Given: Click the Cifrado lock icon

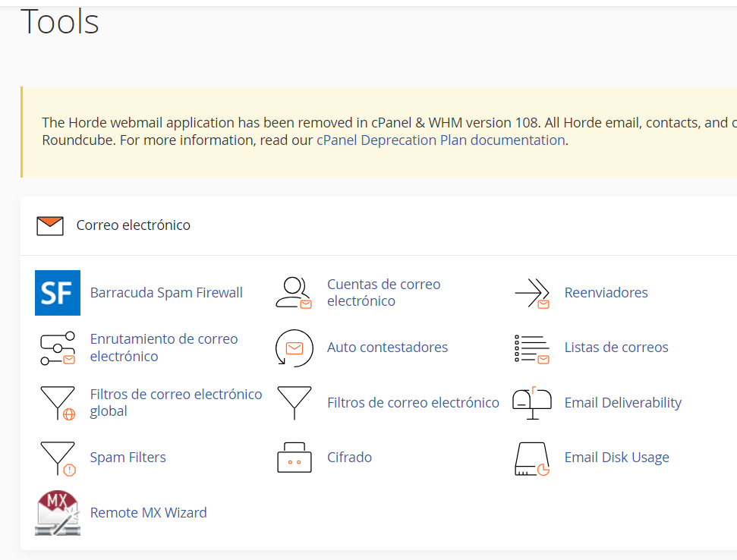Looking at the screenshot, I should (x=294, y=458).
